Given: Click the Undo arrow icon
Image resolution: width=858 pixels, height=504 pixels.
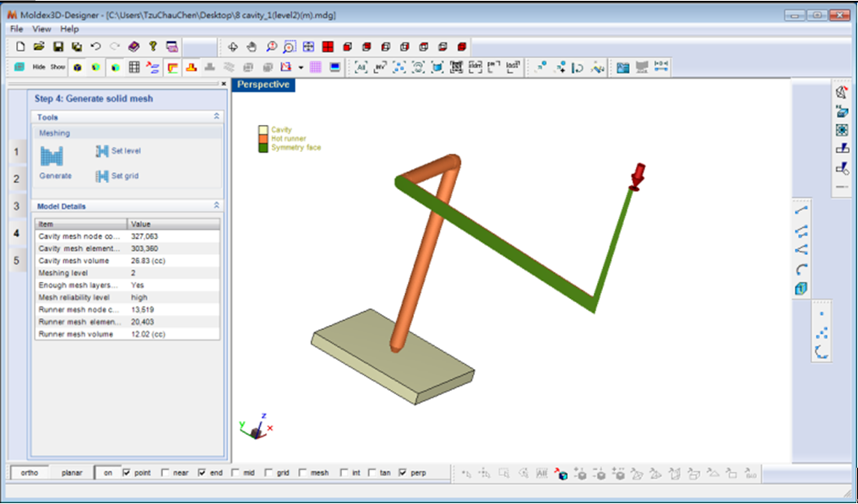Looking at the screenshot, I should 95,46.
